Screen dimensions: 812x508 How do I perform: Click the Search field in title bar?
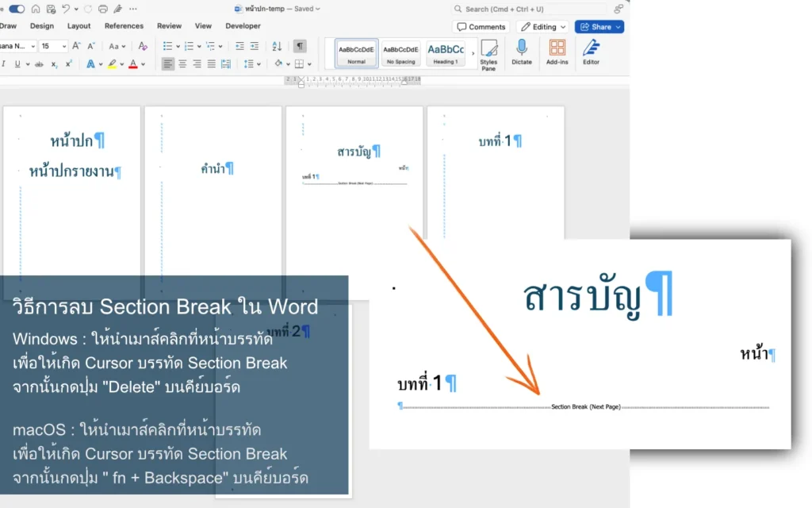pyautogui.click(x=529, y=9)
